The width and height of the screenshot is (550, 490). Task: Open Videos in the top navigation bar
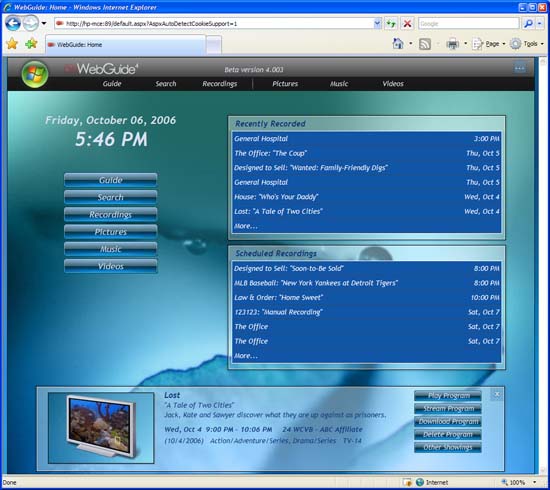tap(393, 84)
